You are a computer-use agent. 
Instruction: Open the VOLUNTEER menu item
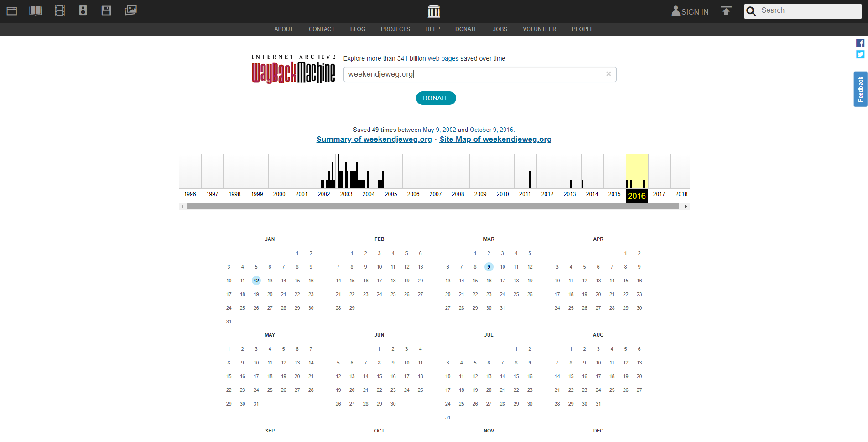click(539, 29)
